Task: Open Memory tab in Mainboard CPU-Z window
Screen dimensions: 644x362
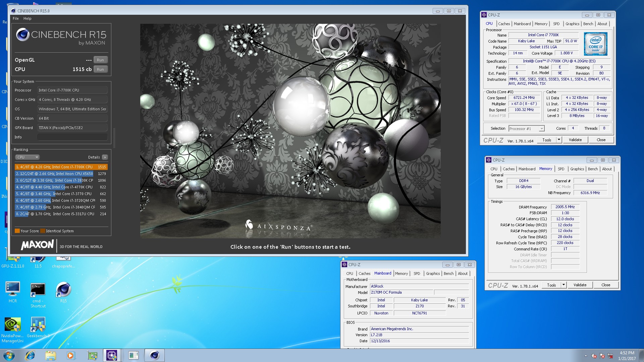Action: 401,274
